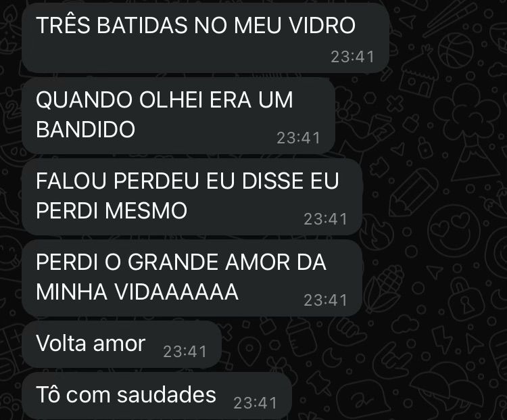
Task: Tap the 'Tô com saudades' message bubble
Action: point(157,396)
